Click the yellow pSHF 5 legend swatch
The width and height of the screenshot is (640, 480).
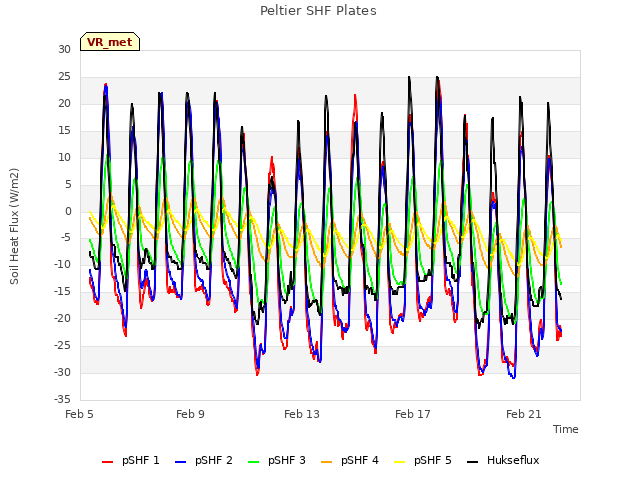pos(400,462)
